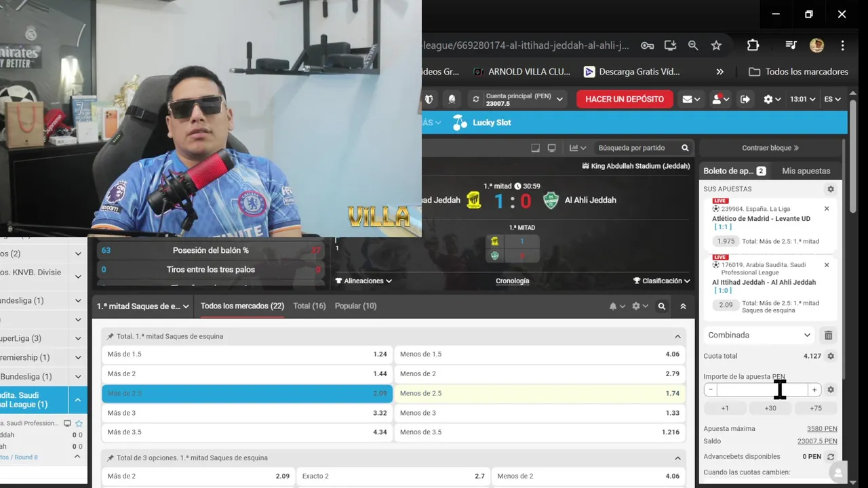Add +75 to the stake
Image resolution: width=868 pixels, height=488 pixels.
(x=816, y=408)
